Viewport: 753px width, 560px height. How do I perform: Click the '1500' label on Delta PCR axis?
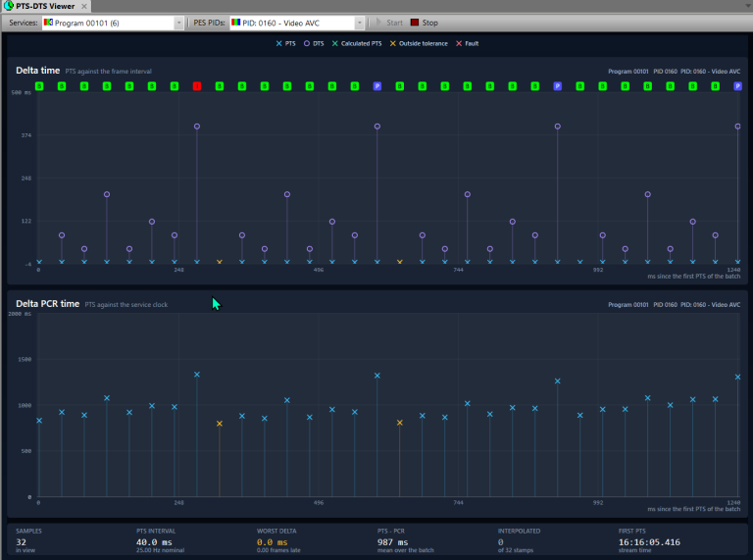(x=25, y=359)
